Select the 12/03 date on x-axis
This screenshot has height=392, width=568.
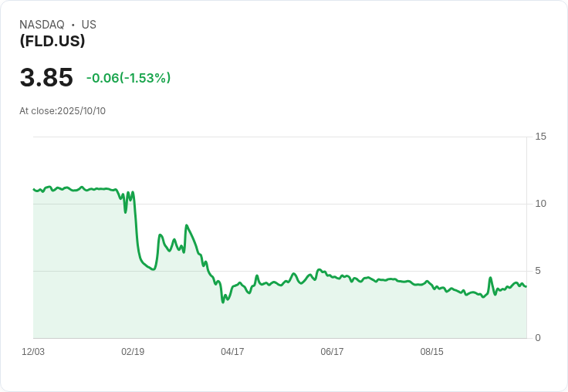pos(33,352)
